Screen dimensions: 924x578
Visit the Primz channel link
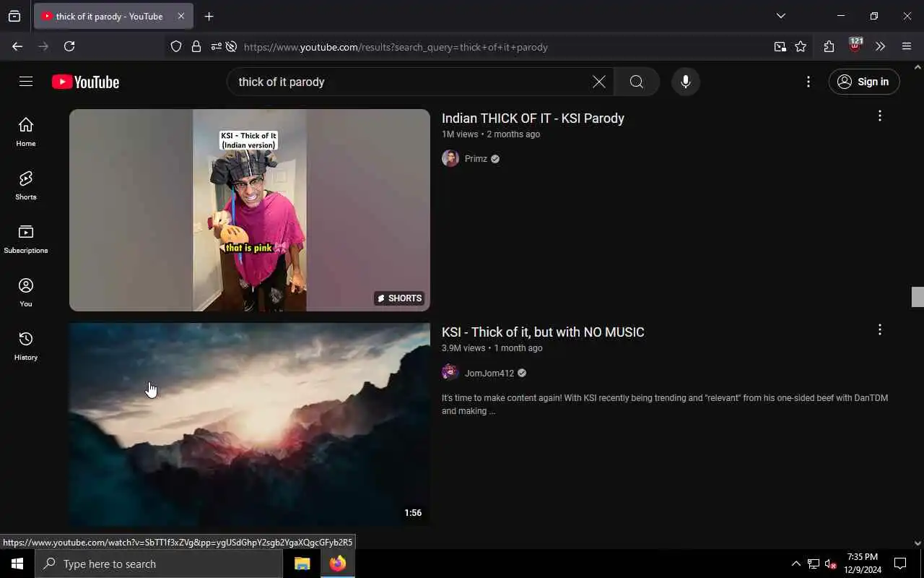(x=476, y=159)
